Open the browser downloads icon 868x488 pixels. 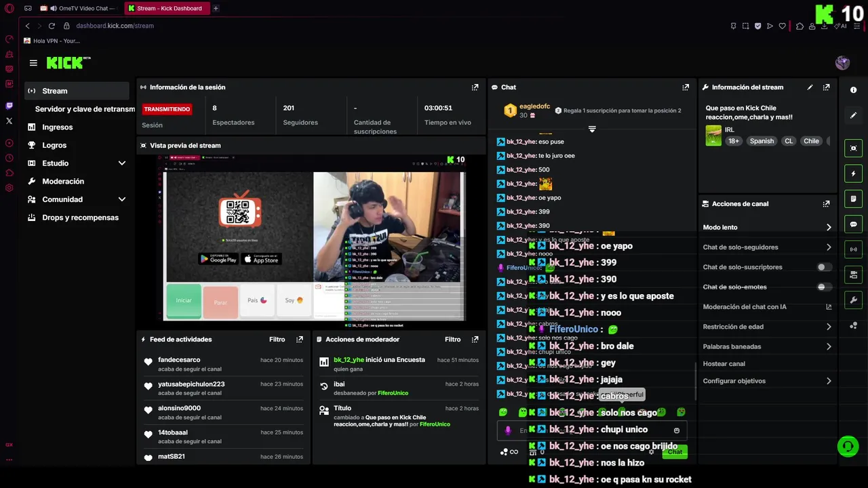(x=824, y=26)
